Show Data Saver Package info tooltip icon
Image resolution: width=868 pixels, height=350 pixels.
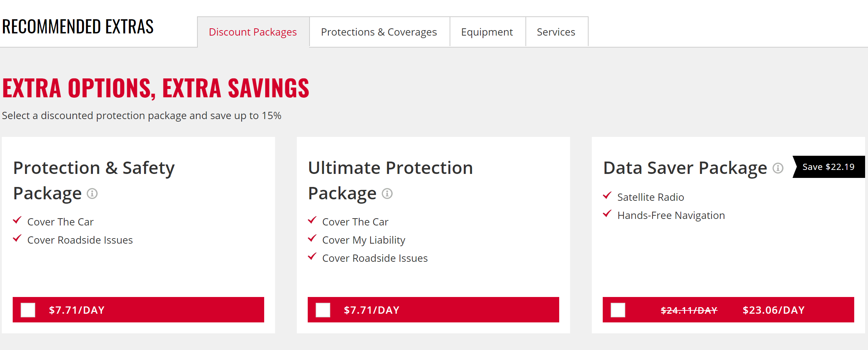(778, 168)
